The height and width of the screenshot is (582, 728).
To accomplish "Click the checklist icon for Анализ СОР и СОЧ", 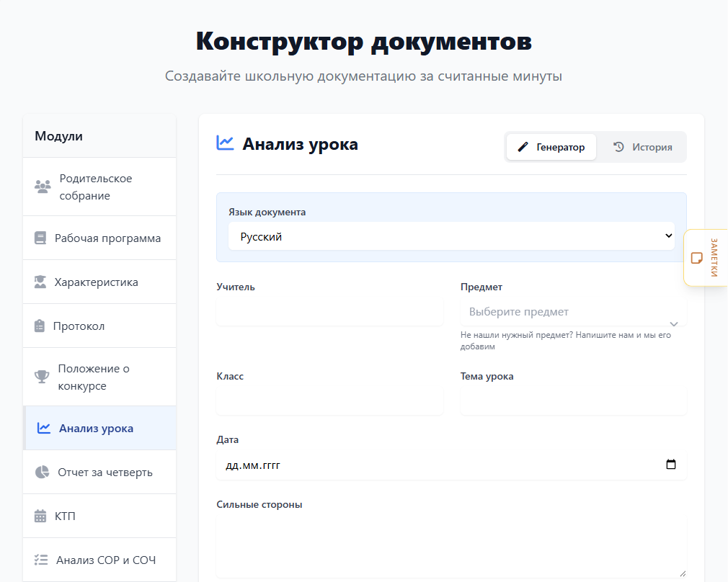I will click(41, 560).
